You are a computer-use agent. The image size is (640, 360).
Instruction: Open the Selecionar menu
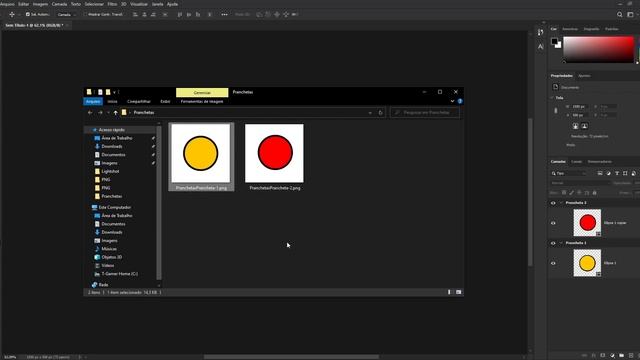point(94,4)
